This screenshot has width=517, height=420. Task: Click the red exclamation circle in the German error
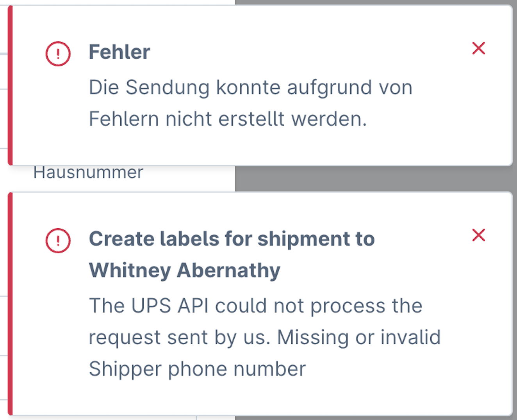click(58, 55)
